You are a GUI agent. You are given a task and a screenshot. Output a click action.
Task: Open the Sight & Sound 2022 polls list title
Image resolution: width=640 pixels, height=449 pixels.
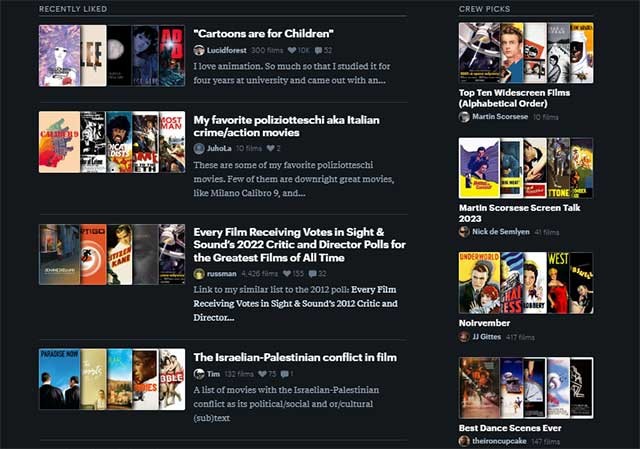pos(299,243)
